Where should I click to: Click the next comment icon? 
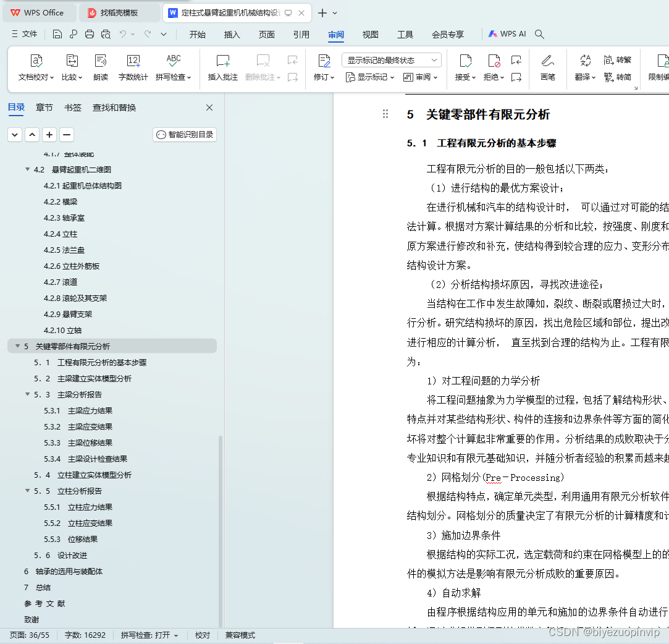293,77
